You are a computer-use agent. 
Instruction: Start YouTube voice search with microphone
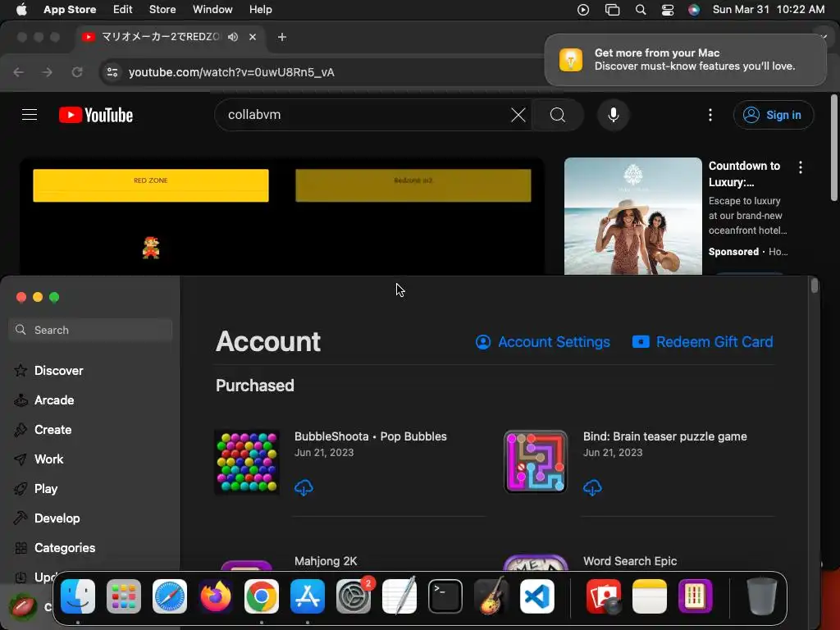[614, 115]
